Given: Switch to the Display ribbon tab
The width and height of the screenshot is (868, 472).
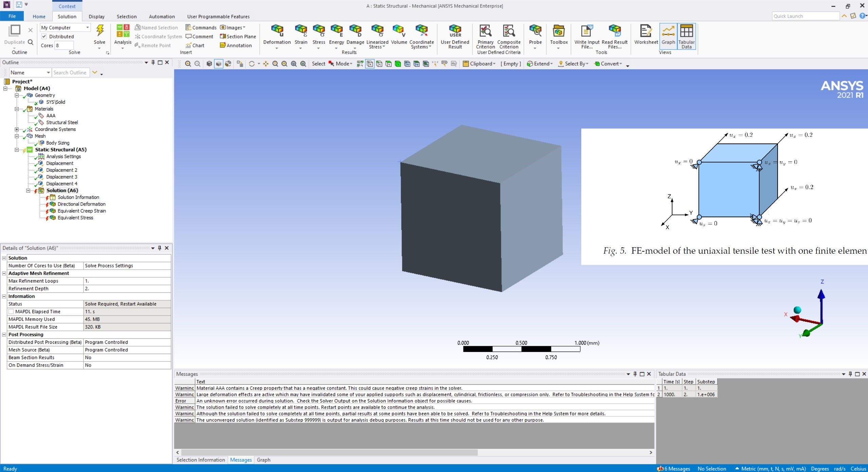Looking at the screenshot, I should [x=96, y=16].
